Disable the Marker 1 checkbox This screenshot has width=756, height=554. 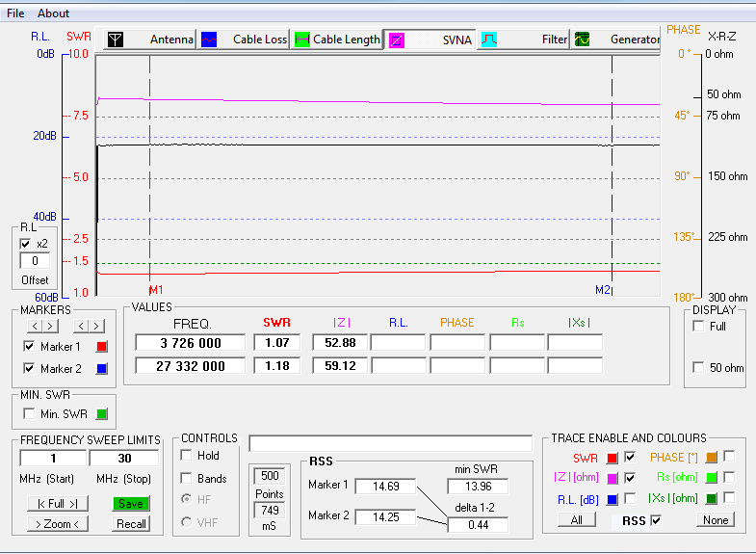pyautogui.click(x=29, y=346)
